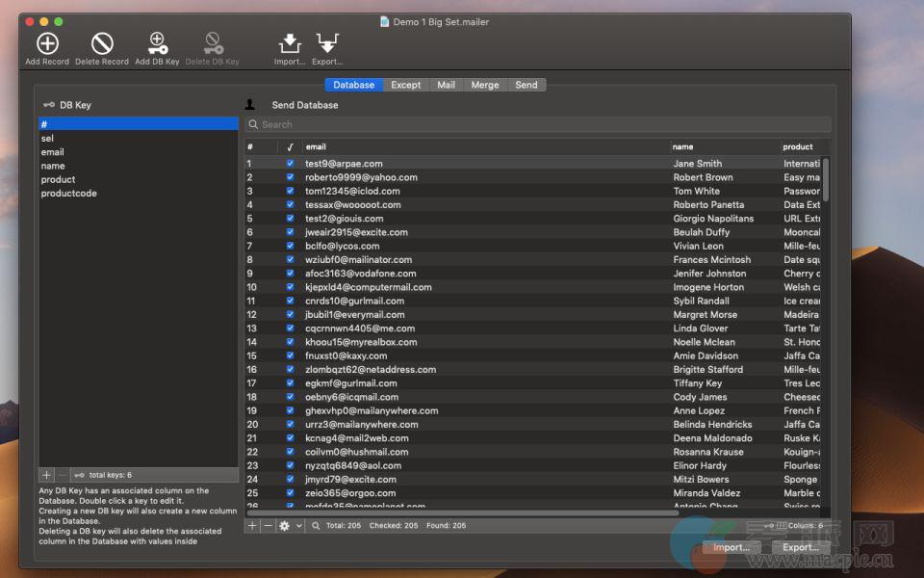924x578 pixels.
Task: Click the Add Record toolbar icon
Action: tap(47, 43)
